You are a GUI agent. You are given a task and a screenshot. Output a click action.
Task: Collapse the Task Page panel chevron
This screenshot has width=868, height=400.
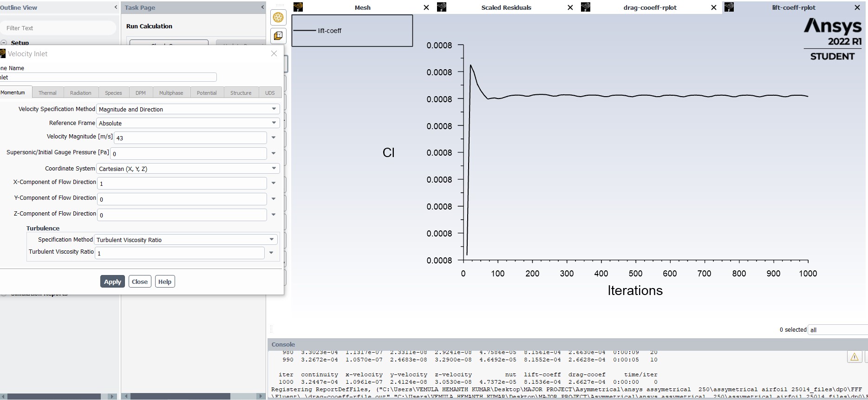pos(262,7)
